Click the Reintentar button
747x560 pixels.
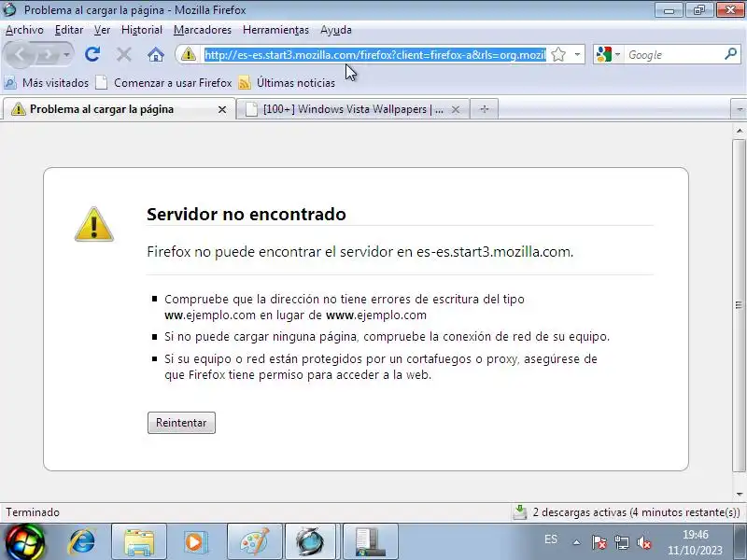(181, 423)
